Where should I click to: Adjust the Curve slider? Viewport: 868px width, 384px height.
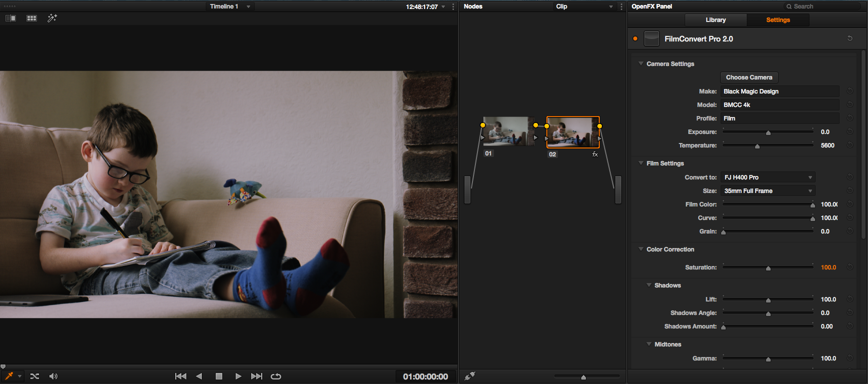[768, 218]
